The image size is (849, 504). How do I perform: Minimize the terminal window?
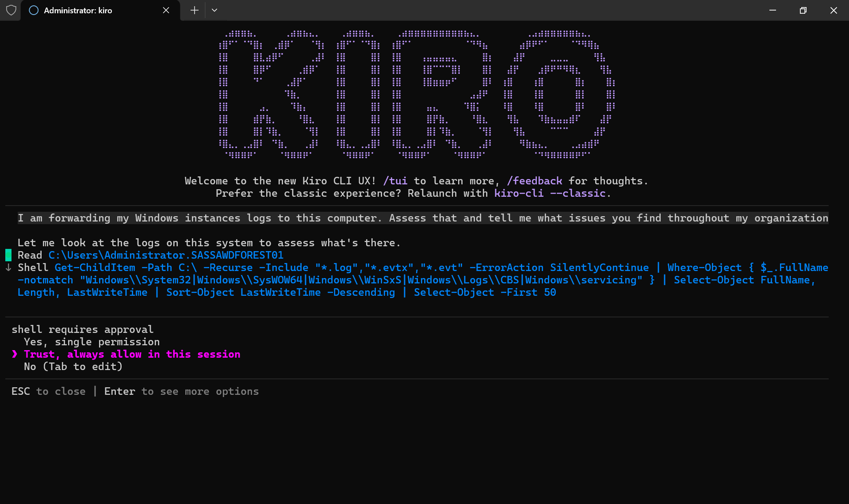tap(773, 10)
